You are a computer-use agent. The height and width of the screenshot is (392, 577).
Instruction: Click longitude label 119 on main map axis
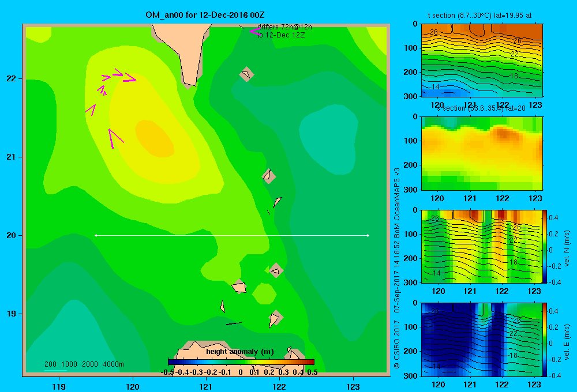[x=59, y=386]
